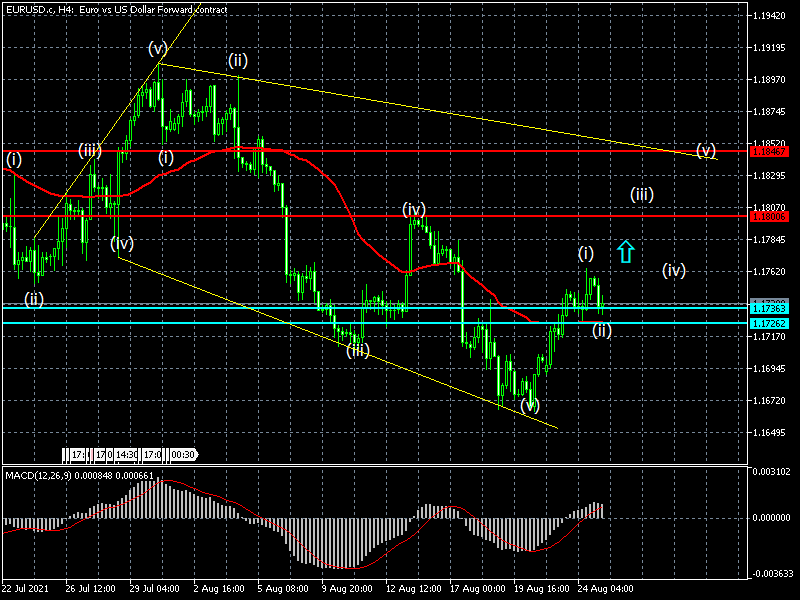The width and height of the screenshot is (800, 600).
Task: Select wave (v) label at the lowest price bottom
Action: 529,405
